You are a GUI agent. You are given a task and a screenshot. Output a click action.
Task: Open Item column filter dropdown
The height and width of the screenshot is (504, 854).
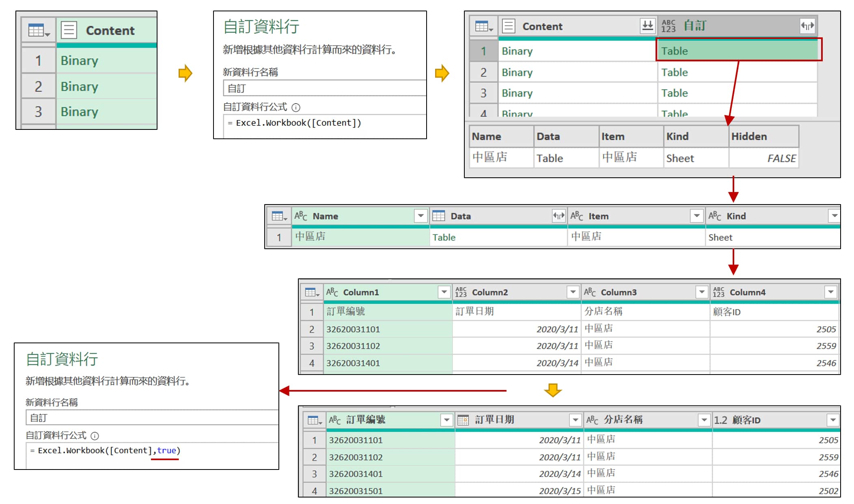point(697,216)
